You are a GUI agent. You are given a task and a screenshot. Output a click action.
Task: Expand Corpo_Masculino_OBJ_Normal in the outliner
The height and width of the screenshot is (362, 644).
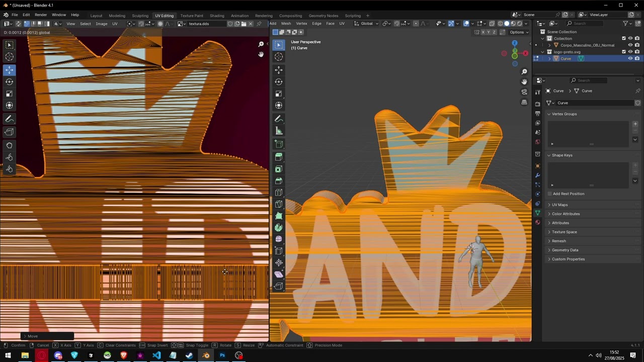[x=549, y=45]
